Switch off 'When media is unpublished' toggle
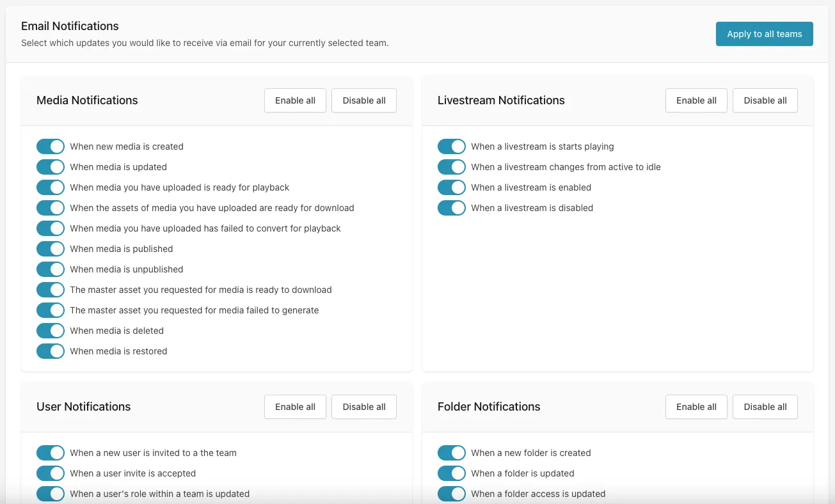 pos(51,269)
